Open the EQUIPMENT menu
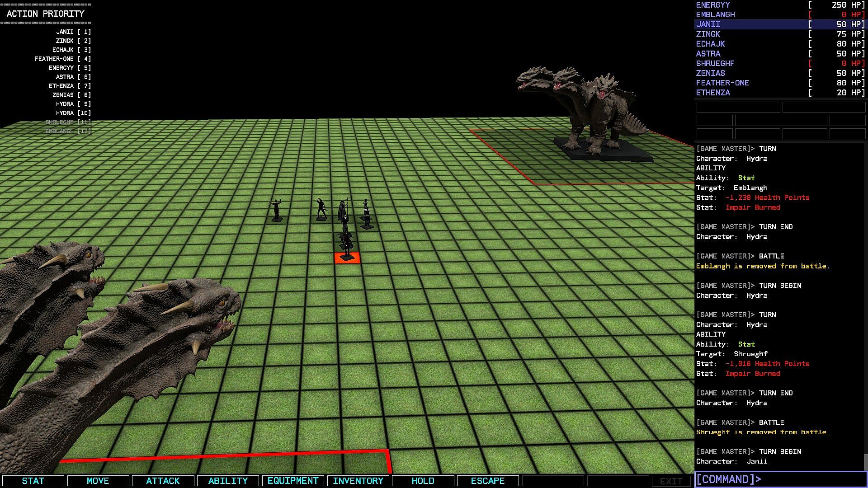 pyautogui.click(x=293, y=481)
